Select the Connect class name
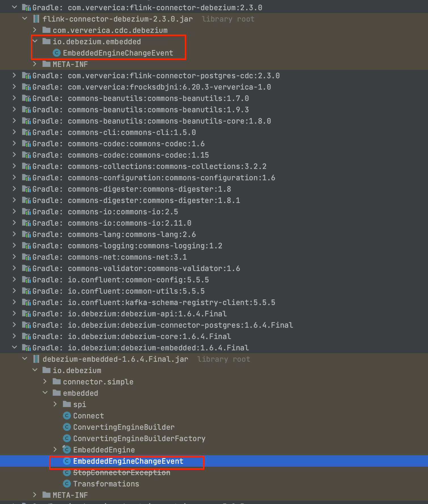This screenshot has width=428, height=504. point(88,416)
